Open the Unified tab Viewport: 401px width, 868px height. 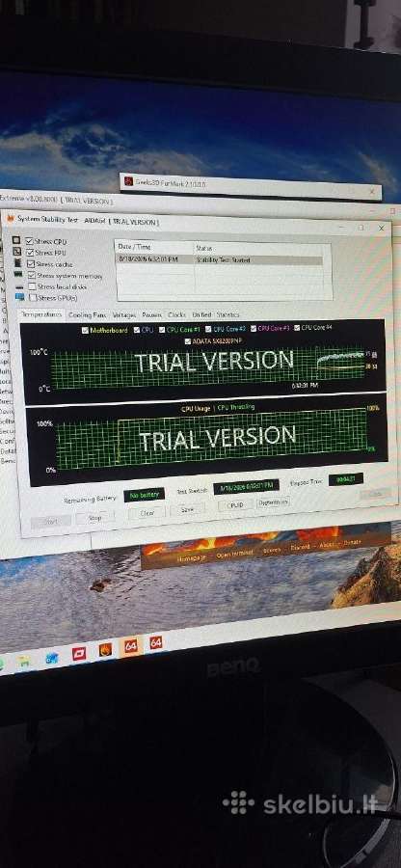[201, 314]
